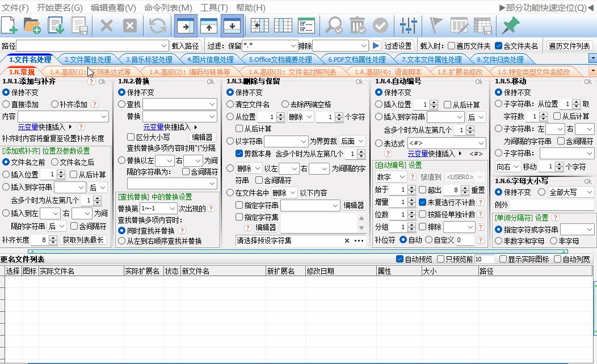This screenshot has width=597, height=364.
Task: Click the green pushpin icon
Action: pyautogui.click(x=510, y=26)
